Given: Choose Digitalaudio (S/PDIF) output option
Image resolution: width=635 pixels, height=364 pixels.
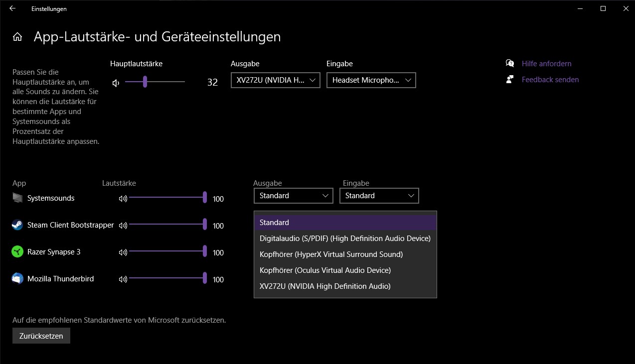Looking at the screenshot, I should (x=345, y=239).
